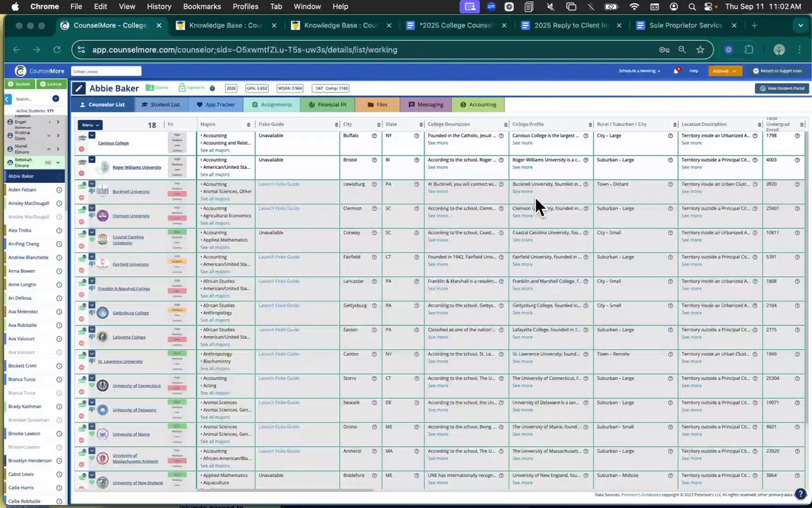Delete the College Profile column via trash icon
This screenshot has width=812, height=508.
[590, 124]
